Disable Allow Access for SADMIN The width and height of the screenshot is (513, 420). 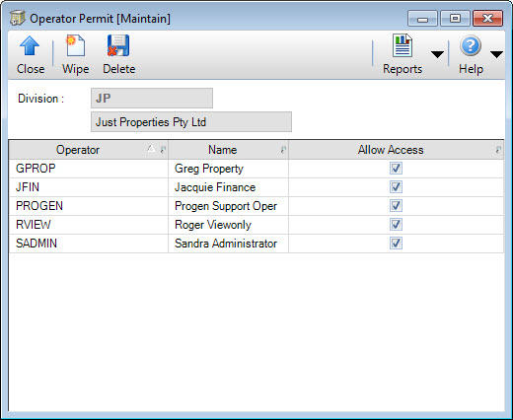tap(396, 244)
